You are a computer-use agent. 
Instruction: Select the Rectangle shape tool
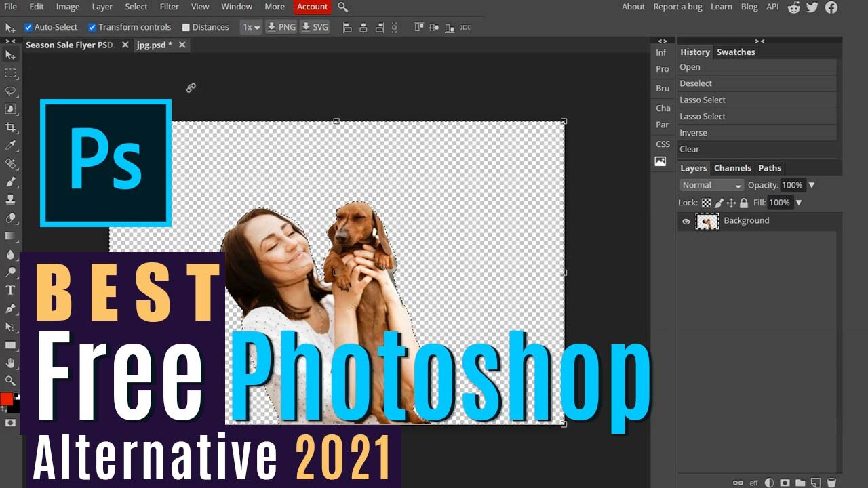pyautogui.click(x=10, y=345)
